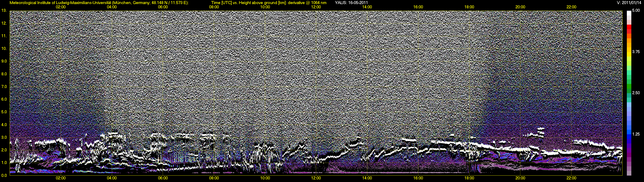Click the '1.0' height axis label

pyautogui.click(x=4, y=163)
